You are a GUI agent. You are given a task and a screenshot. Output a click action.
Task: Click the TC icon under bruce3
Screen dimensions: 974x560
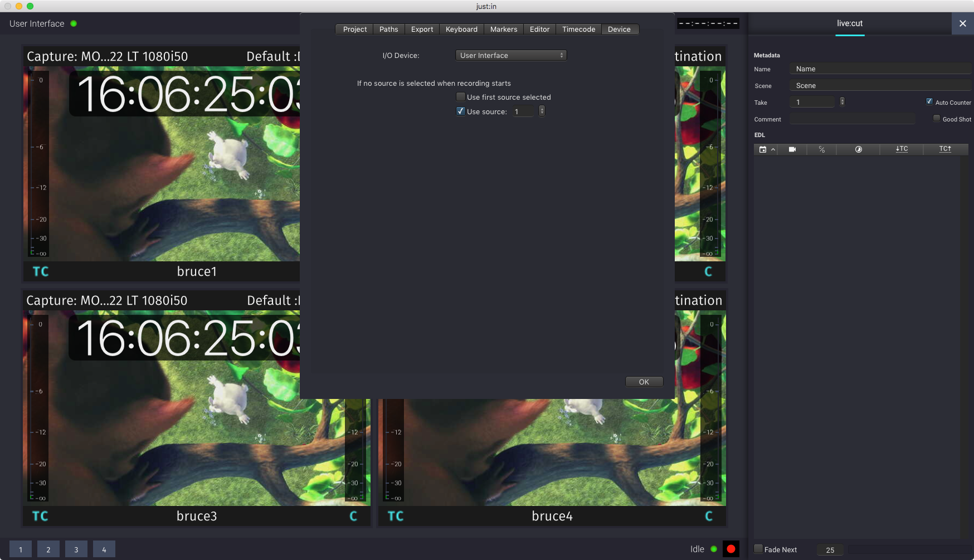pyautogui.click(x=40, y=516)
